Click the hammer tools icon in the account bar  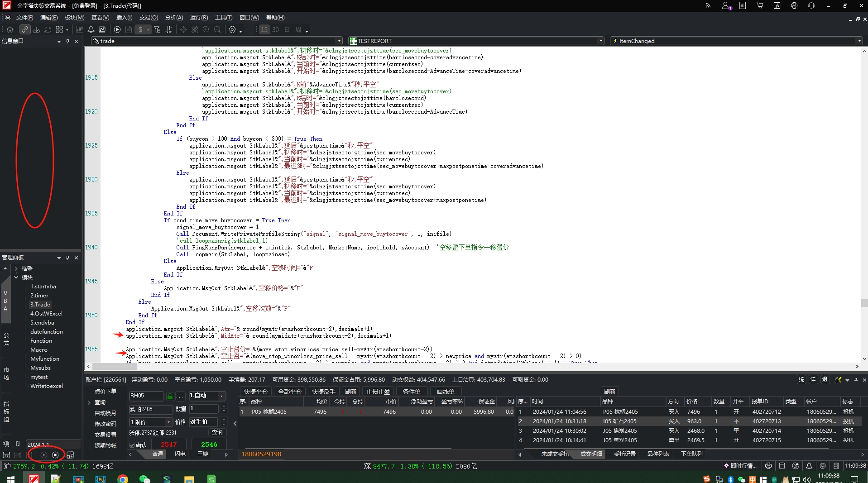[x=838, y=380]
